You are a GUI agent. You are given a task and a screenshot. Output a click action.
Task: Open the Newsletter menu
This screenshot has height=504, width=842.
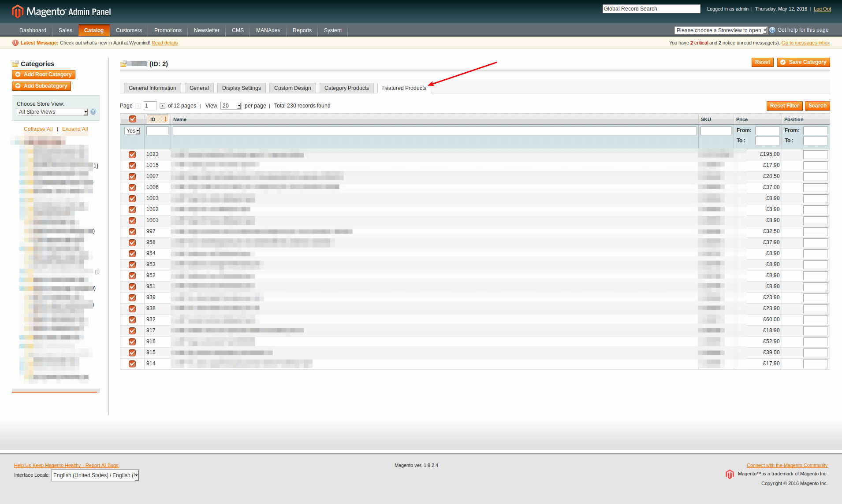pos(207,30)
